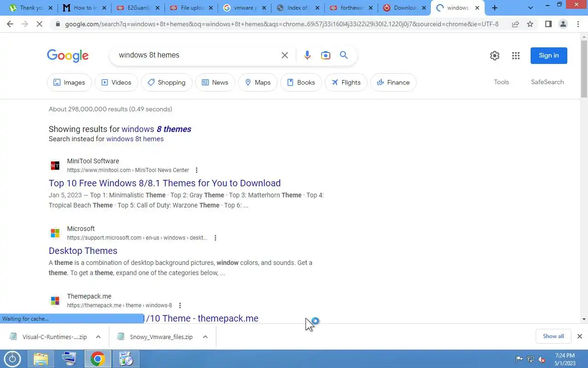The height and width of the screenshot is (368, 588).
Task: Open the Chrome side panel
Action: pyautogui.click(x=548, y=24)
